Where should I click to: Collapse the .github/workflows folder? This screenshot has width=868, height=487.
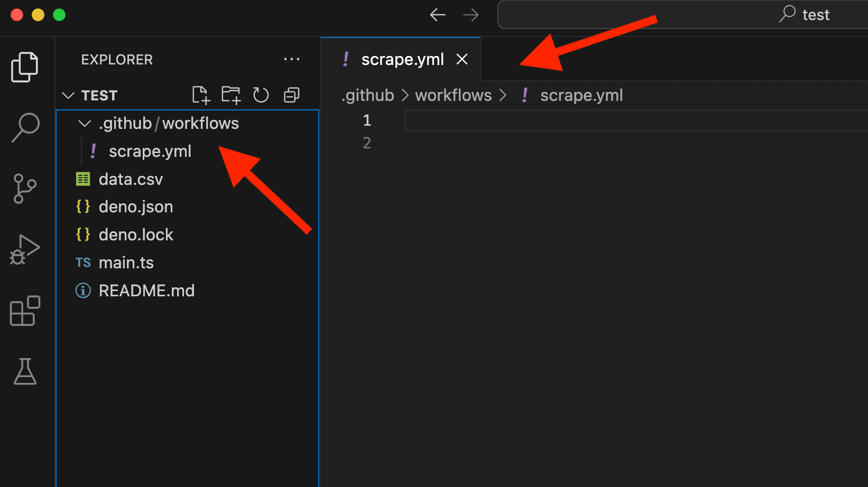point(84,124)
